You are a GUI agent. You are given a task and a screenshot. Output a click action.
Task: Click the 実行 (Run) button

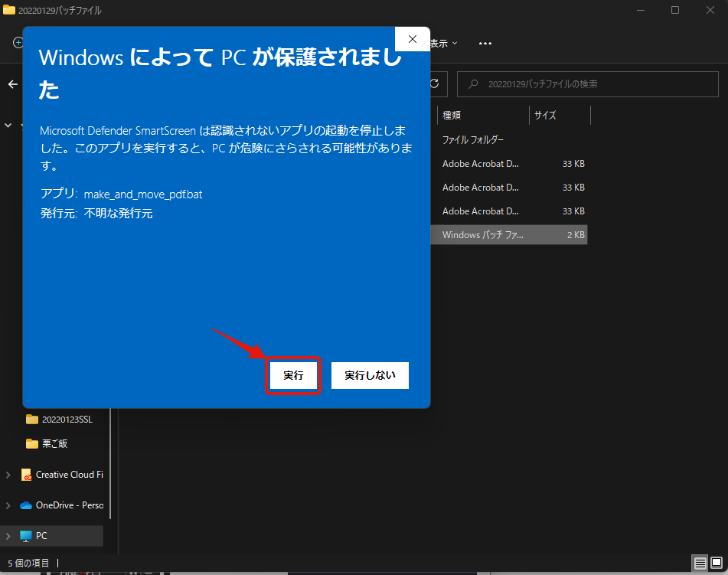pyautogui.click(x=292, y=376)
